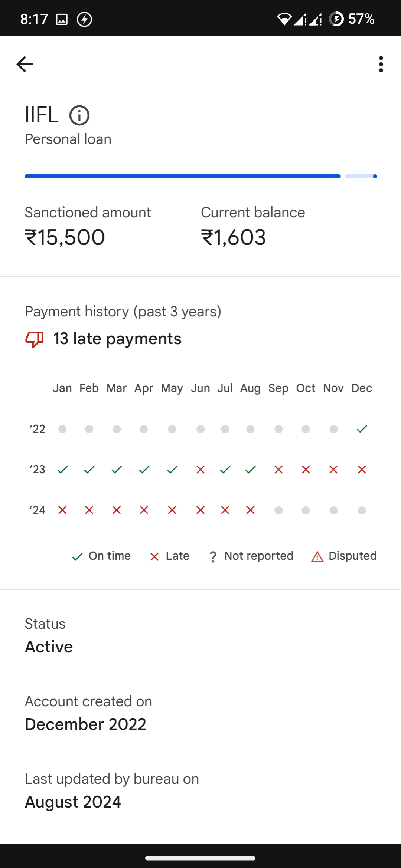Tap the December '22 on-time checkmark
Image resolution: width=401 pixels, height=868 pixels.
point(362,429)
